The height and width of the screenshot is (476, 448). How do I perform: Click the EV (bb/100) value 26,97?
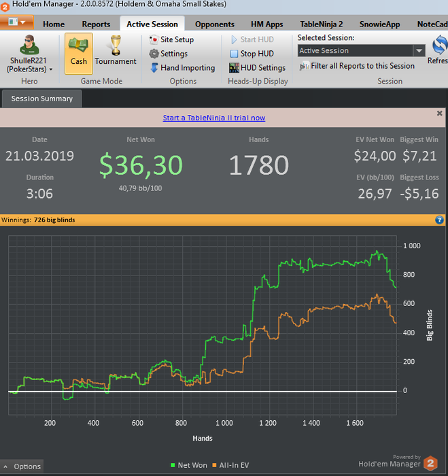pyautogui.click(x=375, y=194)
